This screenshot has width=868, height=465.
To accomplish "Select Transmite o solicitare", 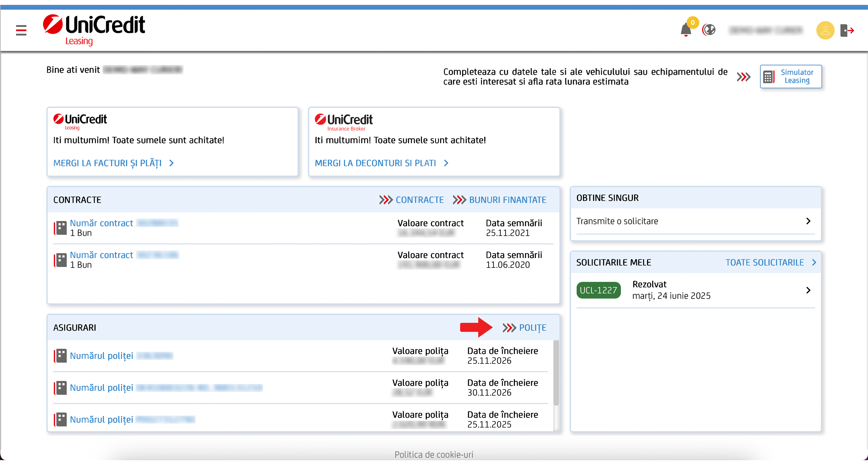I will coord(695,221).
